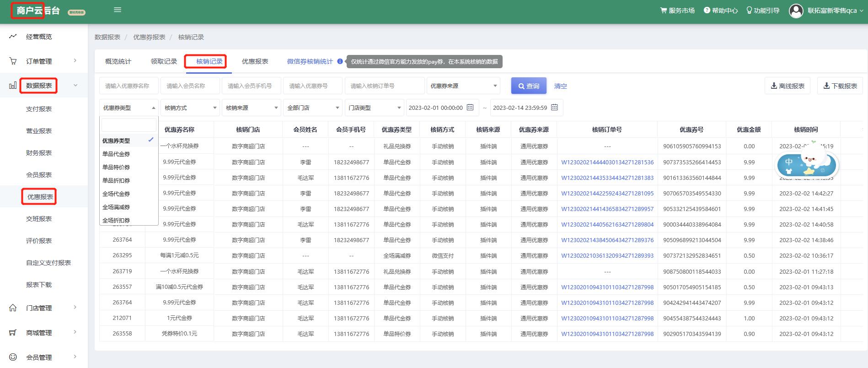Click 离线报表 button
This screenshot has width=868, height=368.
(788, 86)
